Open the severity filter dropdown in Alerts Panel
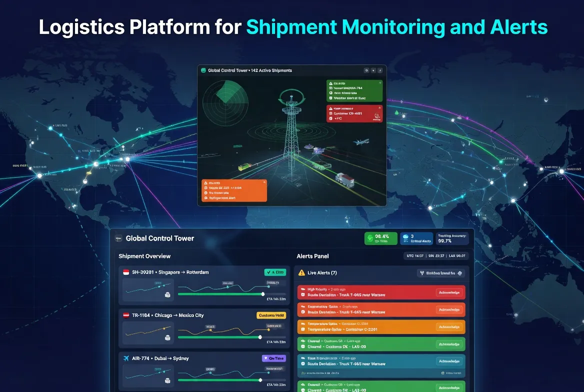584x392 pixels. pyautogui.click(x=441, y=273)
